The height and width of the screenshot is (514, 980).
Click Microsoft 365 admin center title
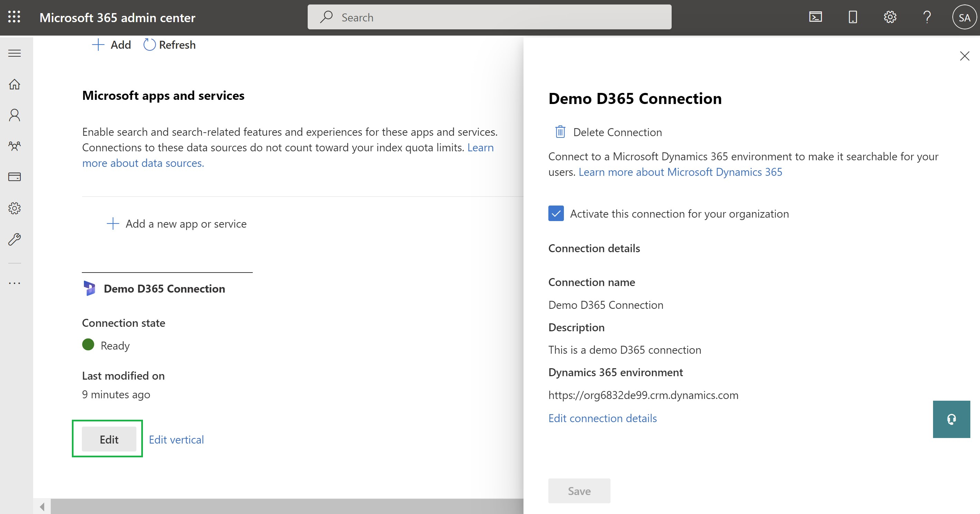pos(117,18)
